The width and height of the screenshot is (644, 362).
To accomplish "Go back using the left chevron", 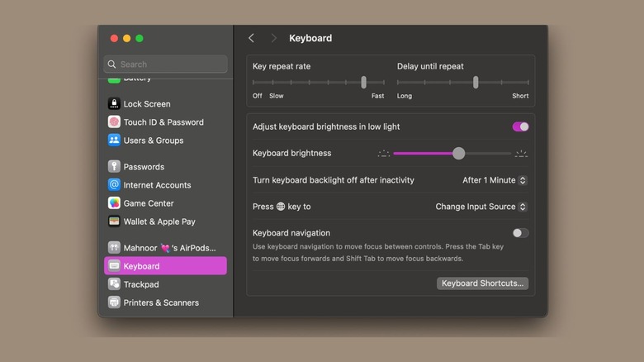I will click(x=252, y=38).
